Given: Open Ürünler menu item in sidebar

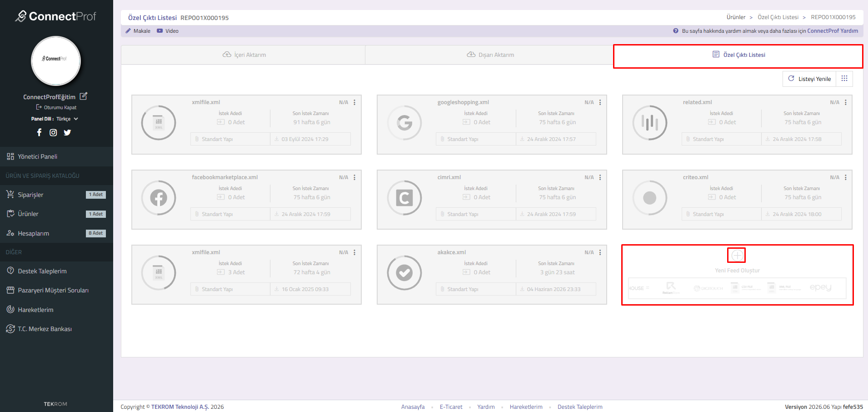Looking at the screenshot, I should coord(56,214).
